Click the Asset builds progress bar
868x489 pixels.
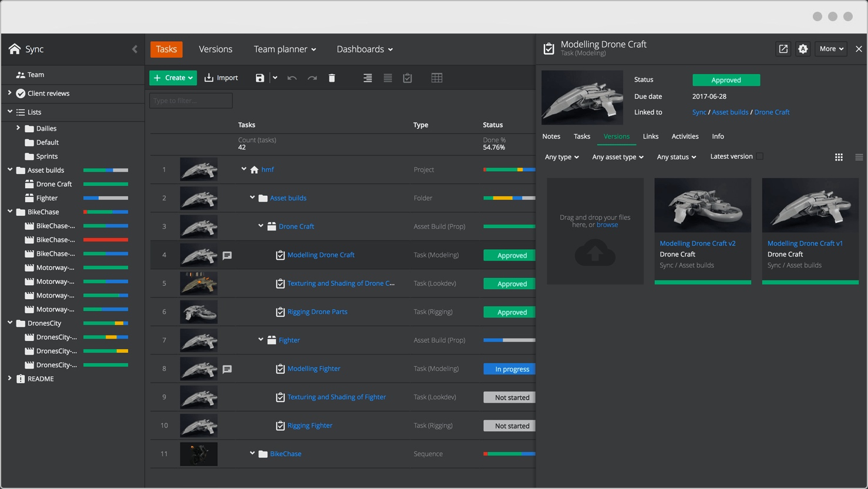click(x=106, y=170)
